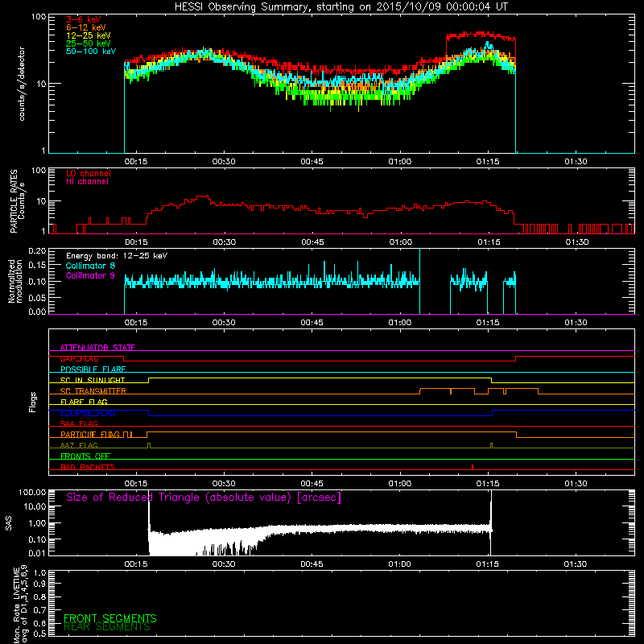644x644 pixels.
Task: Click 00:30 time label under SAS panel
Action: (224, 564)
